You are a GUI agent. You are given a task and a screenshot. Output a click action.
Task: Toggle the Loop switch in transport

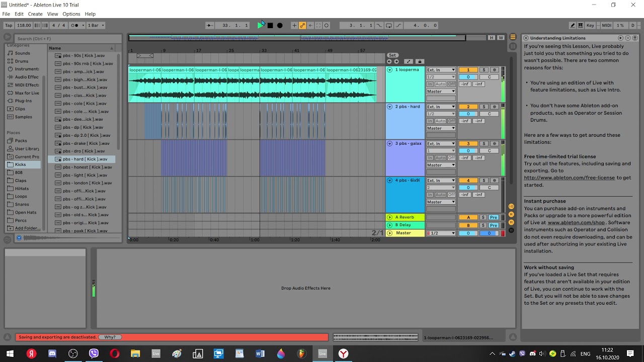point(389,25)
